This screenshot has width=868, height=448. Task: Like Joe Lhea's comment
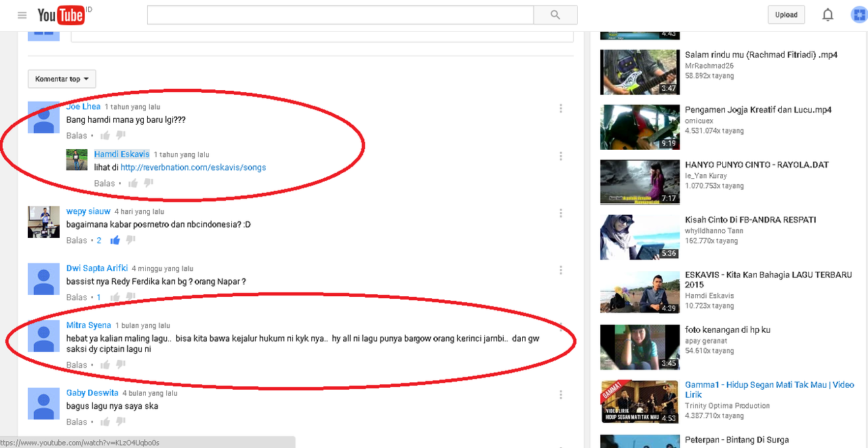(x=105, y=136)
